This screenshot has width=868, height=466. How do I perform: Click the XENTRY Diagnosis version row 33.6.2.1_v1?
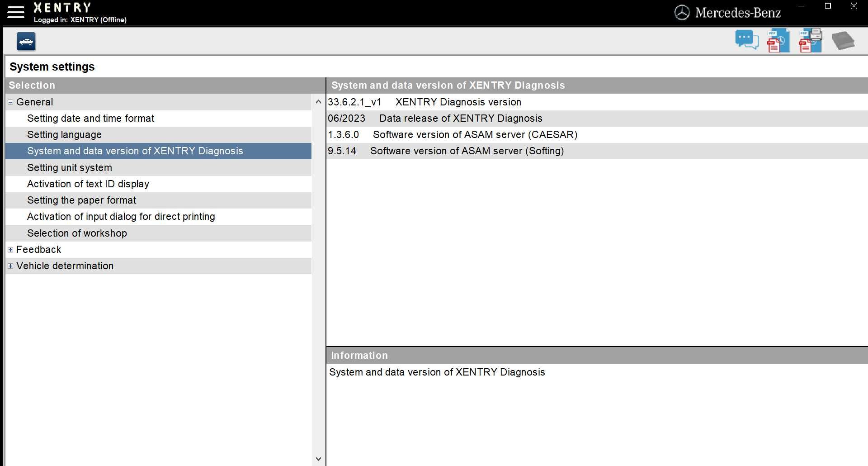[x=597, y=102]
